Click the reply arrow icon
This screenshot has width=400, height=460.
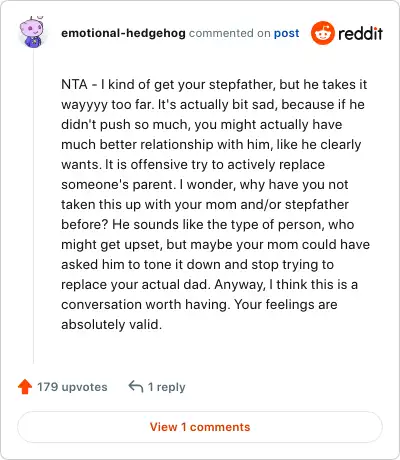136,387
